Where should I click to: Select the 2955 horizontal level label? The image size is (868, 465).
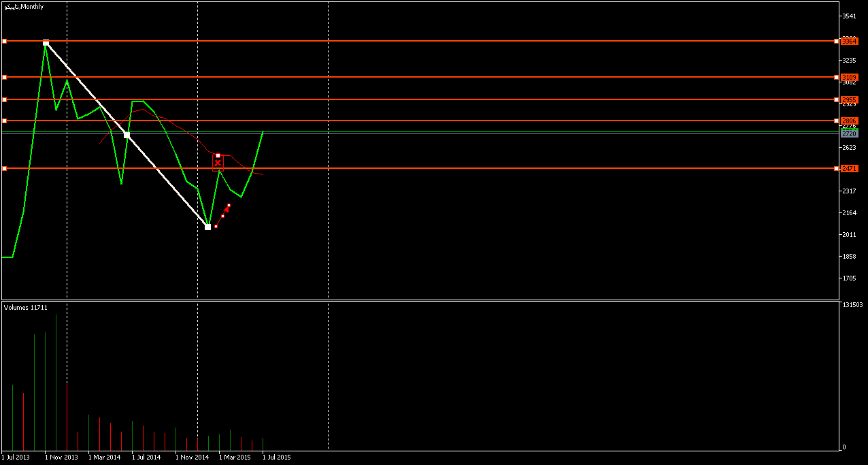click(849, 99)
